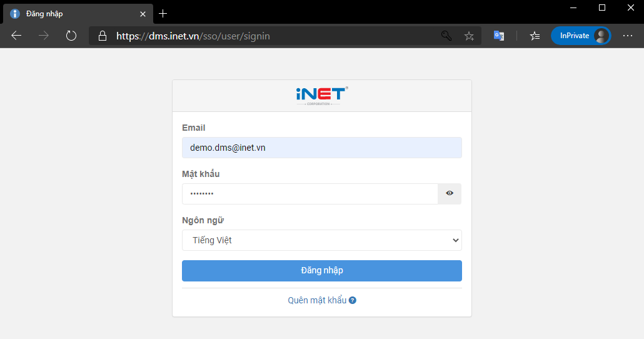Image resolution: width=644 pixels, height=339 pixels.
Task: Click the blue Đăng nhập button
Action: pyautogui.click(x=322, y=271)
